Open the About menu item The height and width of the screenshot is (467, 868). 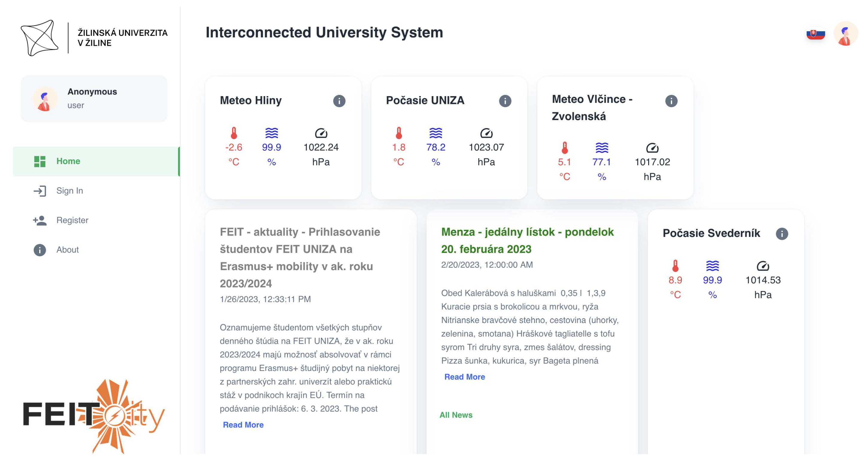(x=67, y=250)
